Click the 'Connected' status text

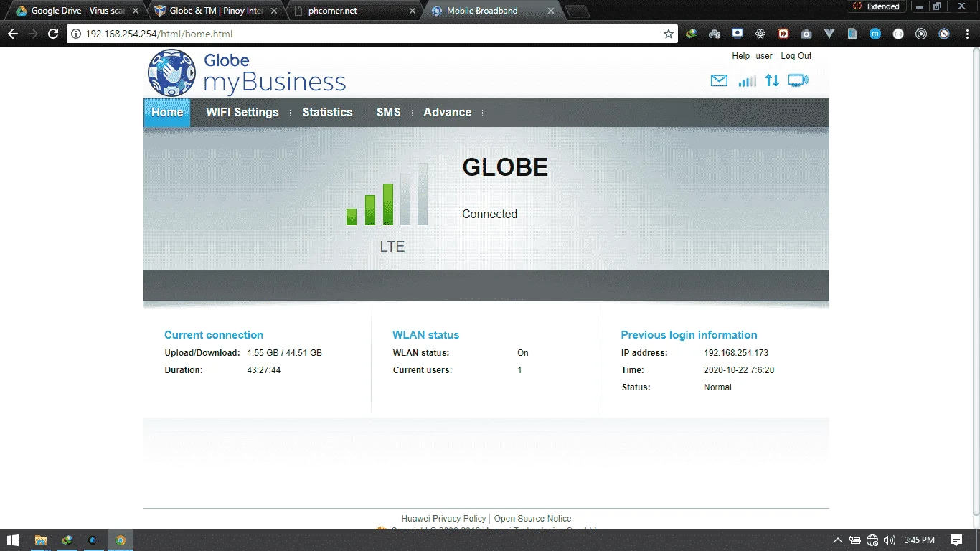pyautogui.click(x=489, y=214)
